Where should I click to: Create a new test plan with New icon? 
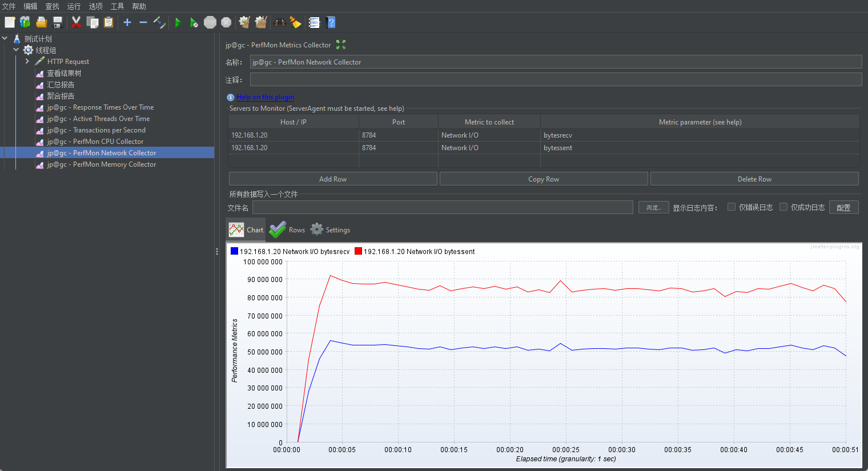coord(10,22)
